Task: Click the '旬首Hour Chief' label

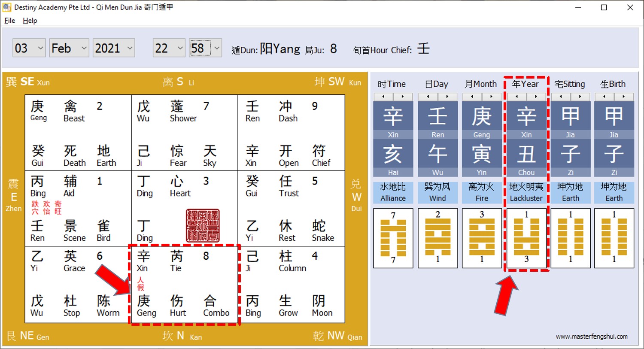Action: (382, 50)
